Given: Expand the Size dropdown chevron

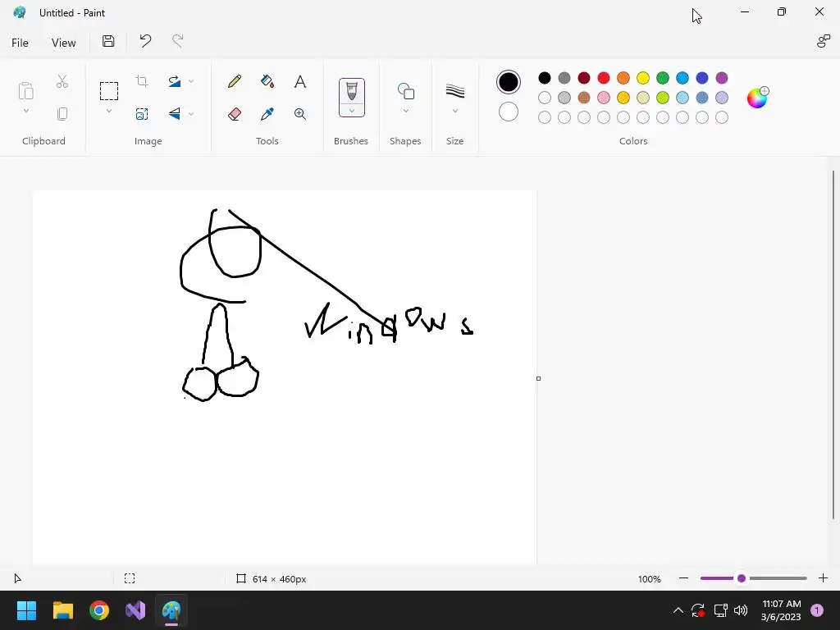Looking at the screenshot, I should click(x=454, y=111).
